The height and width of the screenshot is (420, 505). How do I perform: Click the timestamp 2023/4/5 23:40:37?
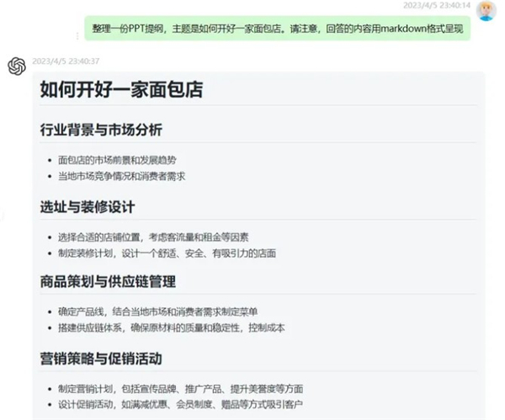coord(66,61)
